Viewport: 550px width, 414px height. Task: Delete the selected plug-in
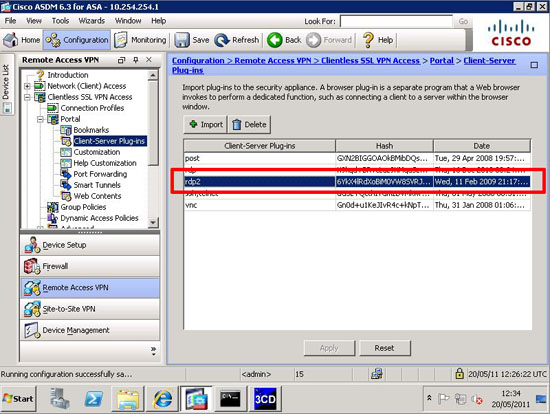click(x=249, y=125)
